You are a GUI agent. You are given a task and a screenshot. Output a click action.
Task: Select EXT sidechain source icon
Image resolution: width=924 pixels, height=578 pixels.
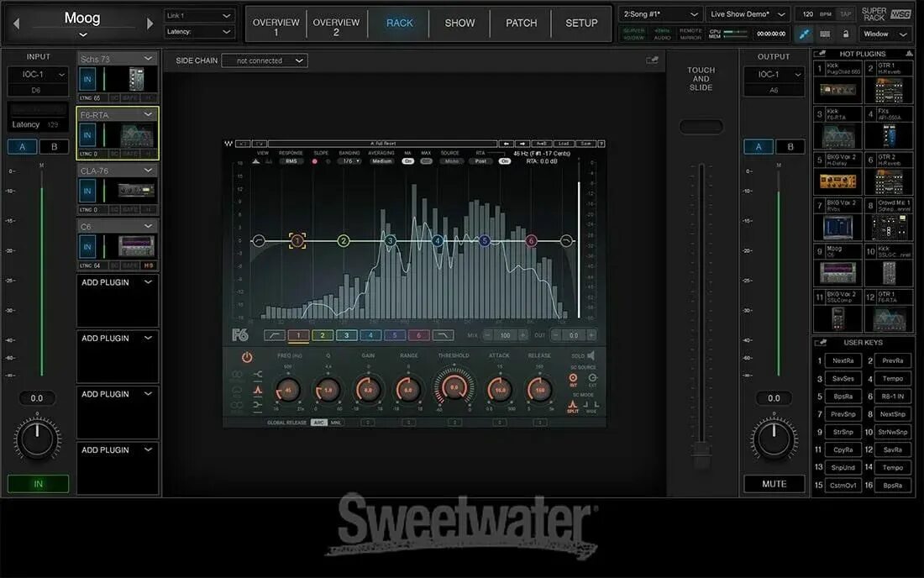[593, 378]
